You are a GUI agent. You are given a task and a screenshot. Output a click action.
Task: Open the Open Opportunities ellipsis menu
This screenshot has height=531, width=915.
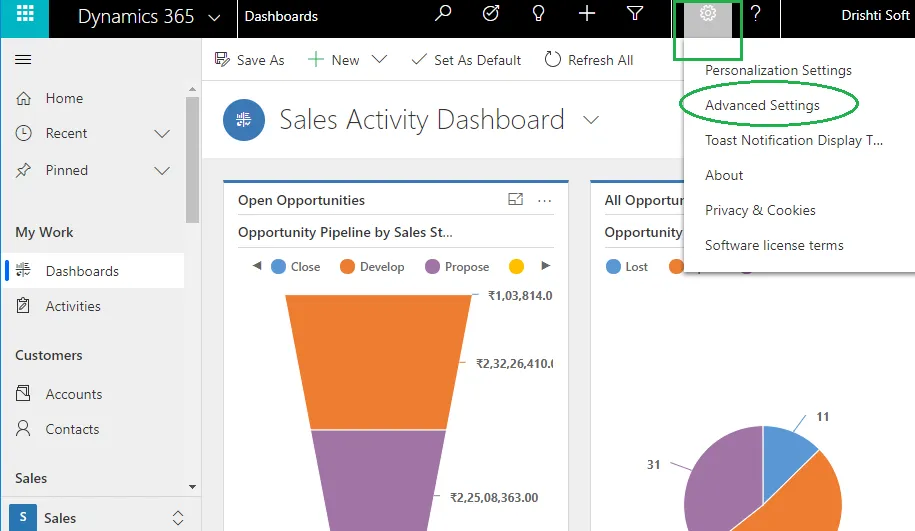(x=544, y=201)
